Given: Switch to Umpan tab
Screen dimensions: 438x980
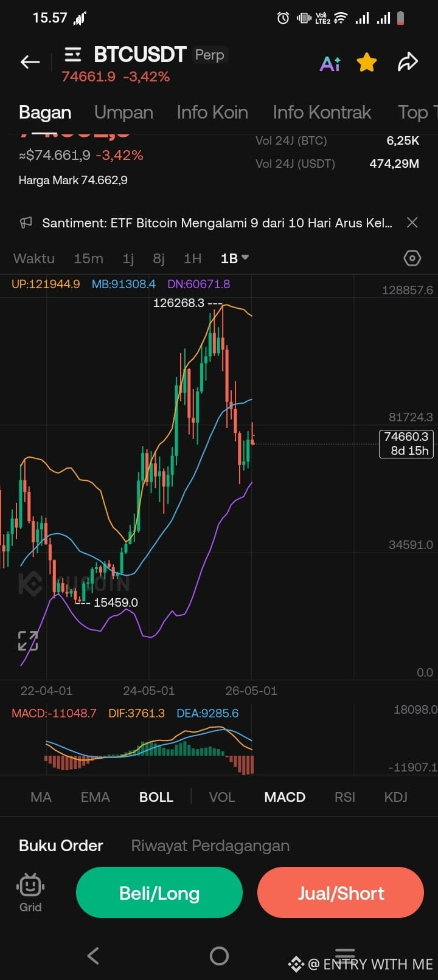Looking at the screenshot, I should point(123,112).
